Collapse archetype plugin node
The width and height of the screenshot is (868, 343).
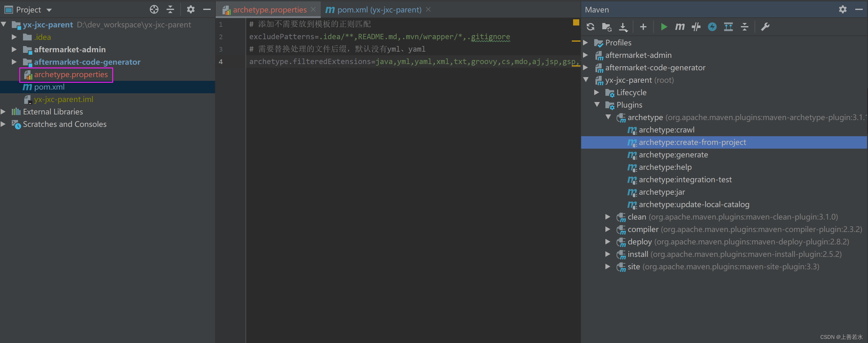[x=608, y=117]
